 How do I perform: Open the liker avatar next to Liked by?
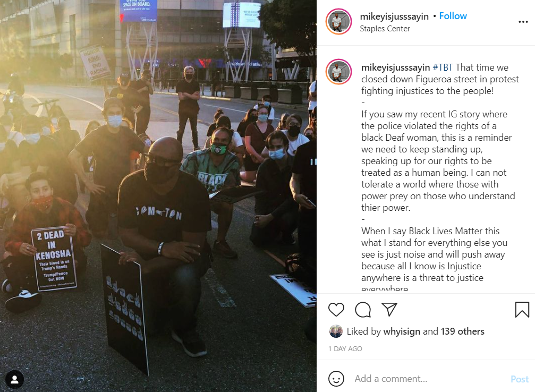pyautogui.click(x=336, y=331)
